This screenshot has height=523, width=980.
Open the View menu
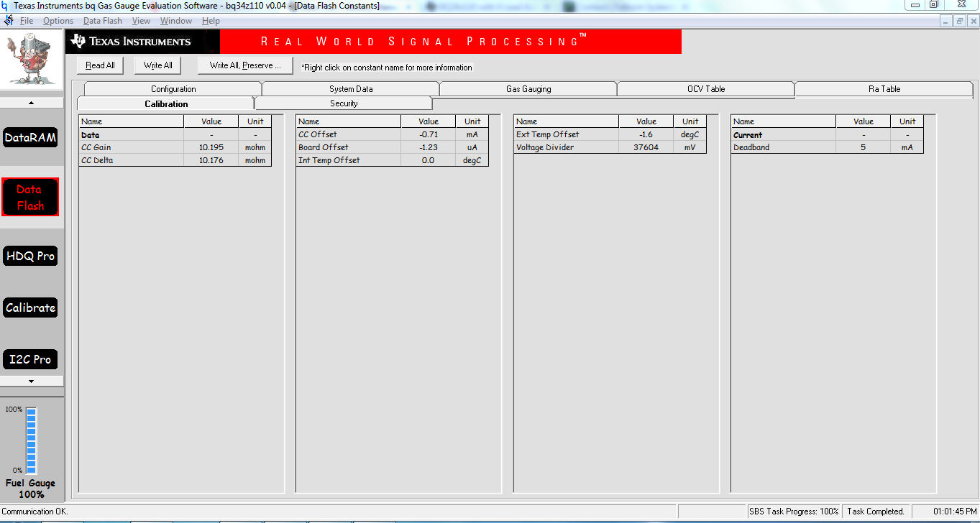(x=142, y=21)
